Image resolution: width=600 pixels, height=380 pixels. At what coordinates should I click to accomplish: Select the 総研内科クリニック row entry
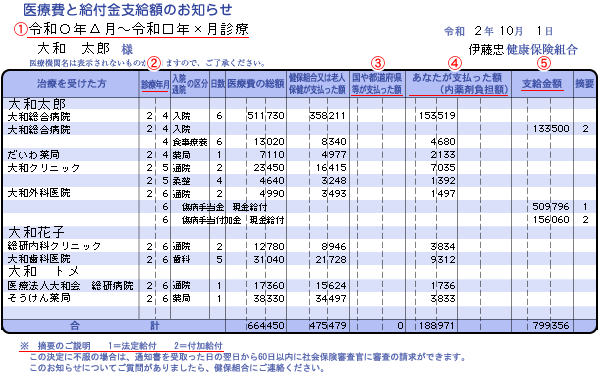54,246
